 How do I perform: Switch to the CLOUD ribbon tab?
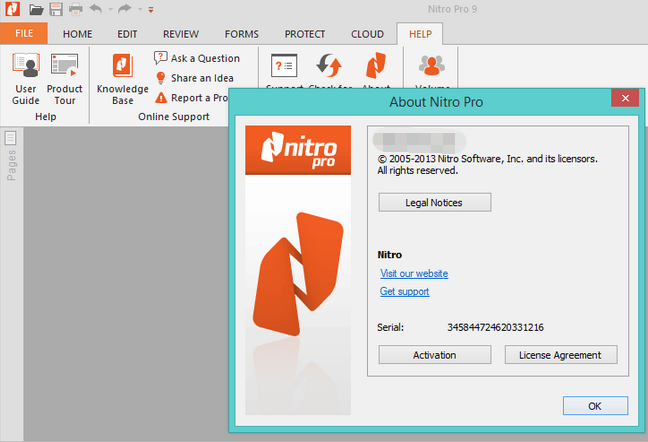[x=367, y=34]
